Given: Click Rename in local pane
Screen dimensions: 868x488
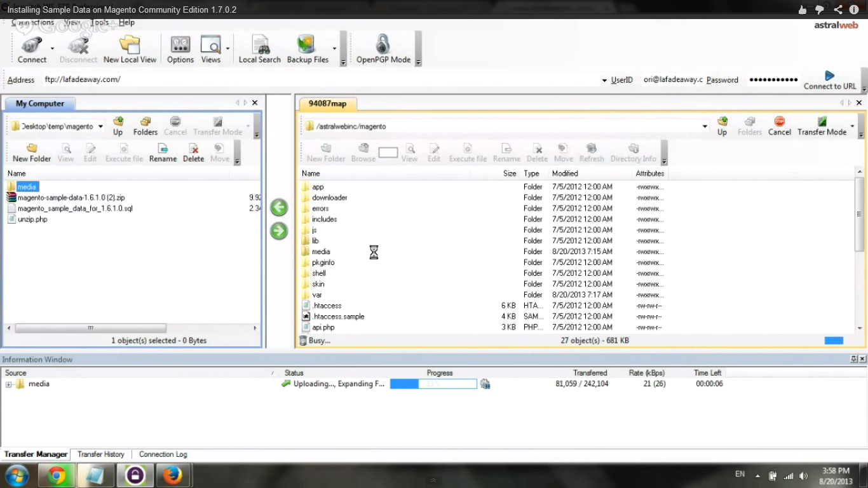Looking at the screenshot, I should click(163, 152).
